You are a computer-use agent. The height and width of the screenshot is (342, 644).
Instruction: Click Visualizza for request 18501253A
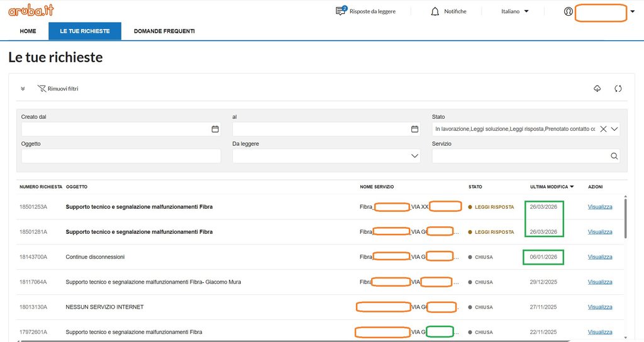[599, 207]
